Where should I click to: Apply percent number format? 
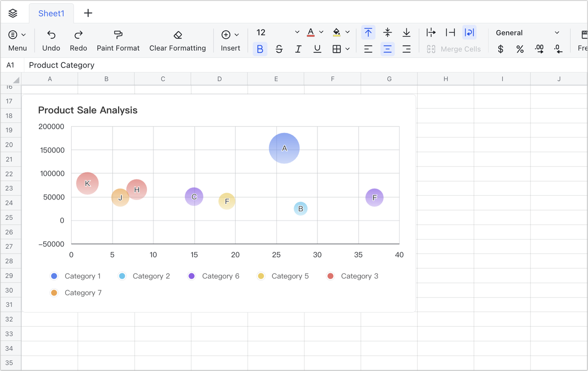pos(520,49)
